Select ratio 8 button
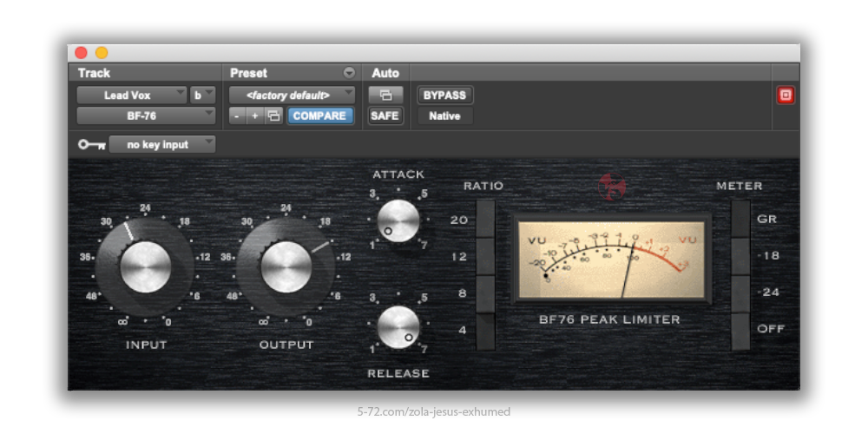 click(x=485, y=294)
